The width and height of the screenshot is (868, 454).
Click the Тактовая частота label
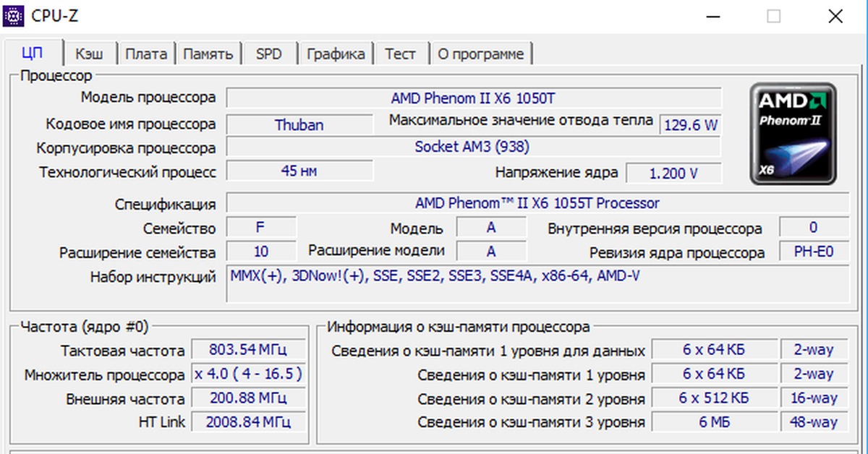(123, 351)
